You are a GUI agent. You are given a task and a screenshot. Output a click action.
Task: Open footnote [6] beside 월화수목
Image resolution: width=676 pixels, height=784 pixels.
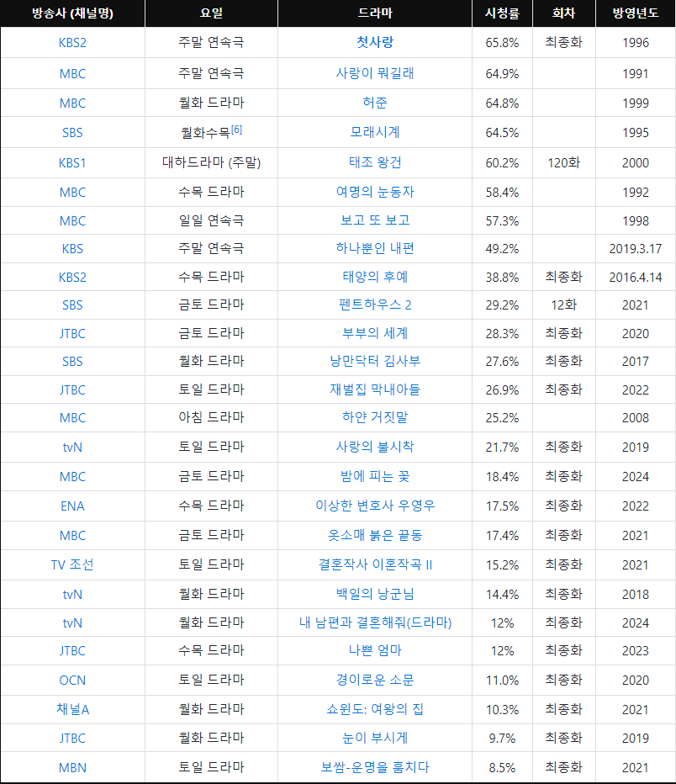coord(236,130)
